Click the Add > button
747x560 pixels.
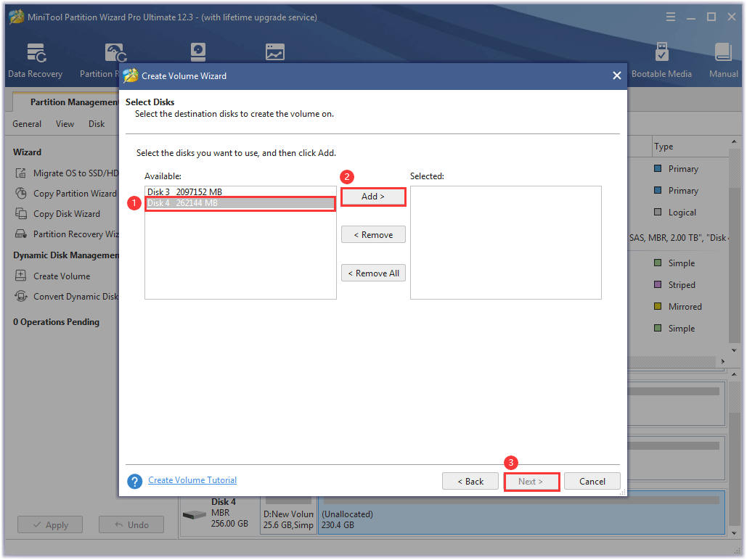(373, 196)
